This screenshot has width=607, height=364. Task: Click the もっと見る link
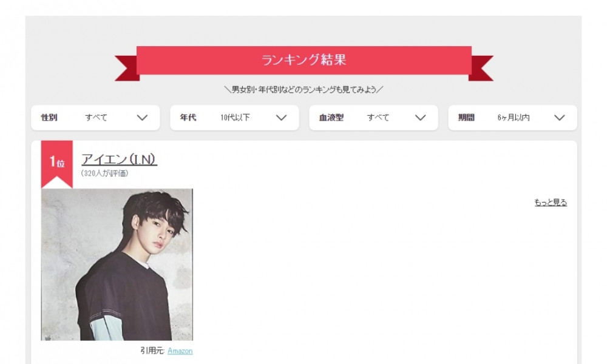(x=551, y=202)
